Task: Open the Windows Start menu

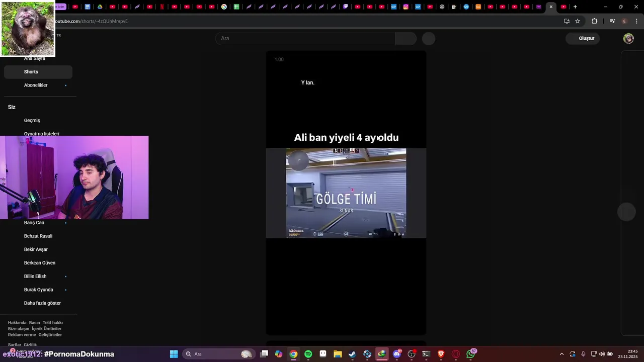Action: [174, 354]
